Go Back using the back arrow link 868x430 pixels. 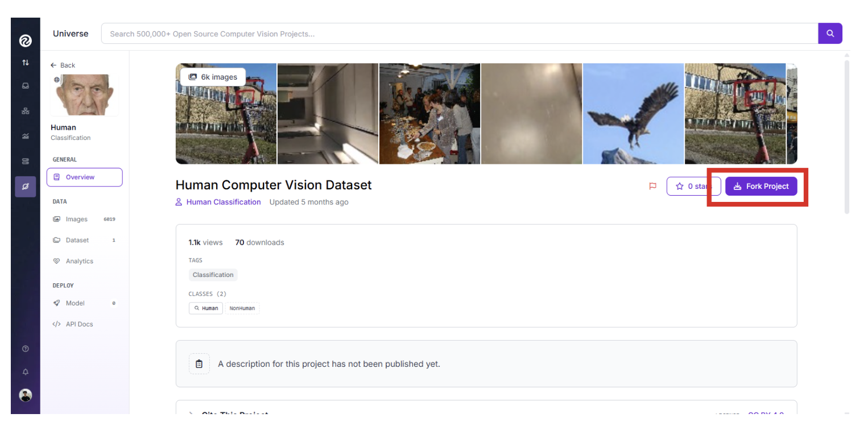click(x=63, y=65)
